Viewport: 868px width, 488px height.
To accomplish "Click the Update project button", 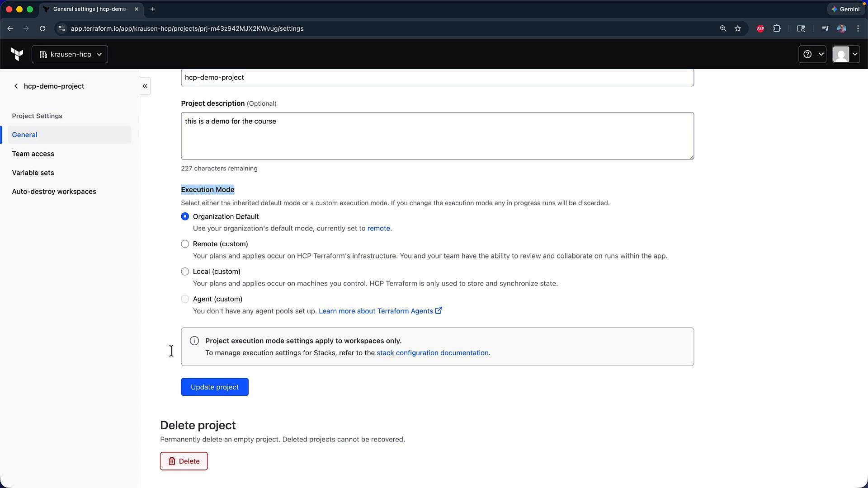I will [x=215, y=387].
